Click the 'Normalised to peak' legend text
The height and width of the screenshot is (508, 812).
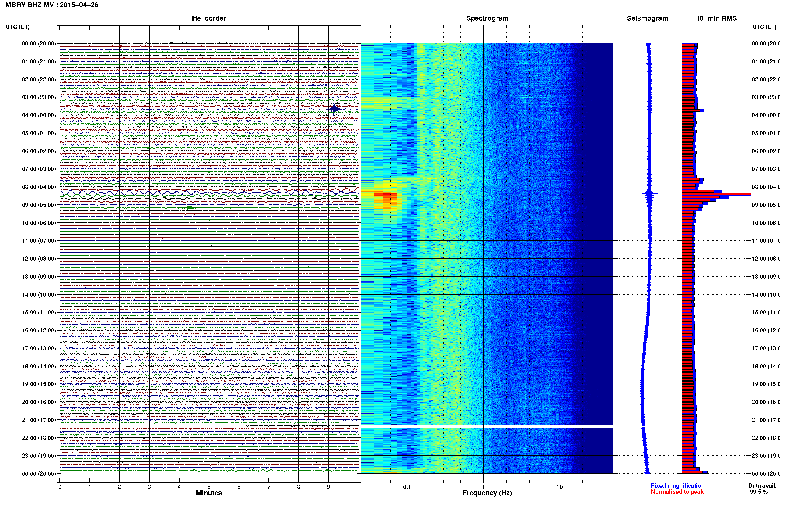(677, 492)
